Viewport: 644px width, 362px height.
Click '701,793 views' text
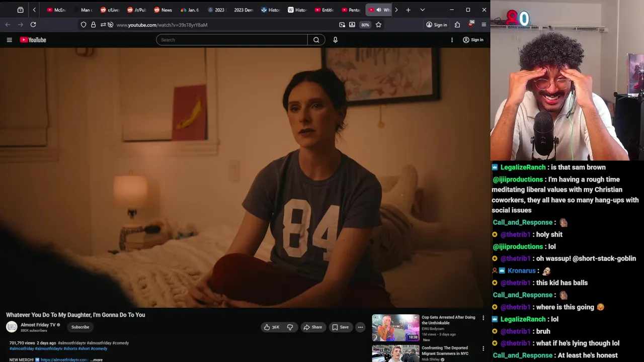coord(22,343)
